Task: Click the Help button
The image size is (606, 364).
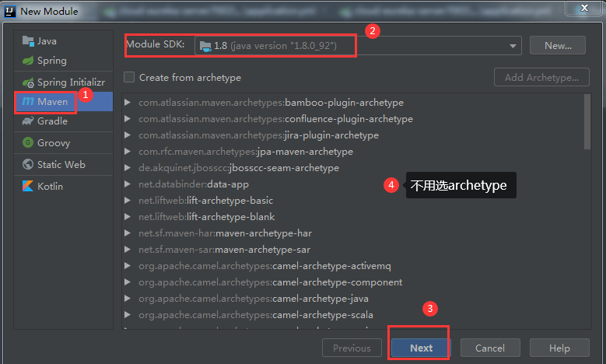Action: tap(559, 348)
